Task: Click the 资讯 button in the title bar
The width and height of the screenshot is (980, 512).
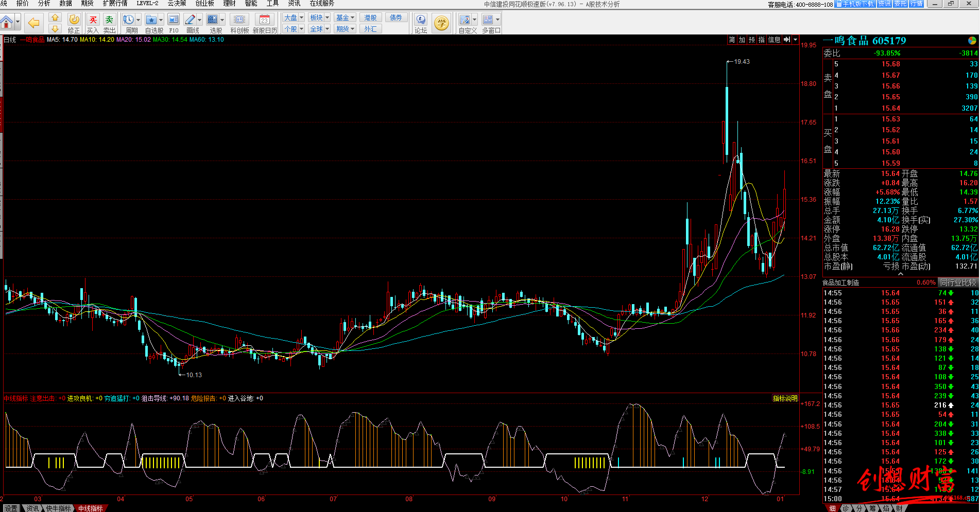Action: point(884,4)
